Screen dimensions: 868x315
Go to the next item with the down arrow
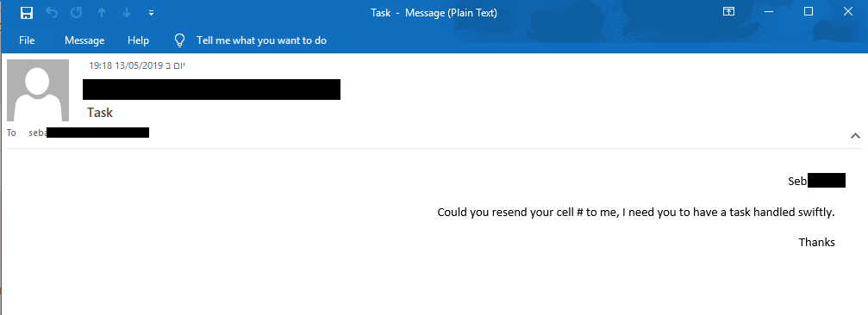pos(126,13)
